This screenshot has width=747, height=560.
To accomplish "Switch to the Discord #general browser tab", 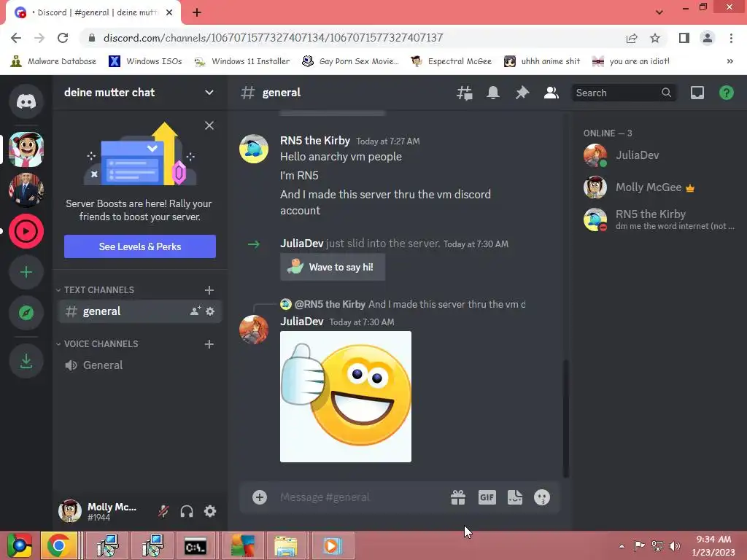I will point(94,12).
